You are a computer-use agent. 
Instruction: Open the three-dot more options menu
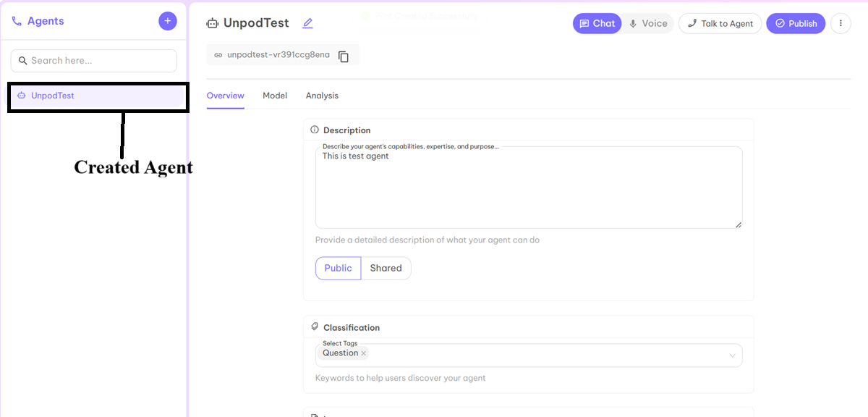click(x=841, y=23)
